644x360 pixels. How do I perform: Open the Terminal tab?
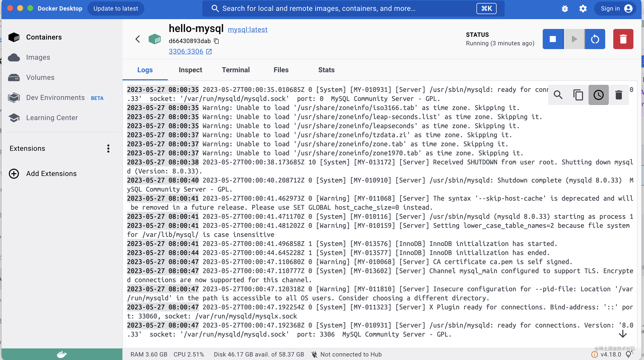pyautogui.click(x=236, y=70)
